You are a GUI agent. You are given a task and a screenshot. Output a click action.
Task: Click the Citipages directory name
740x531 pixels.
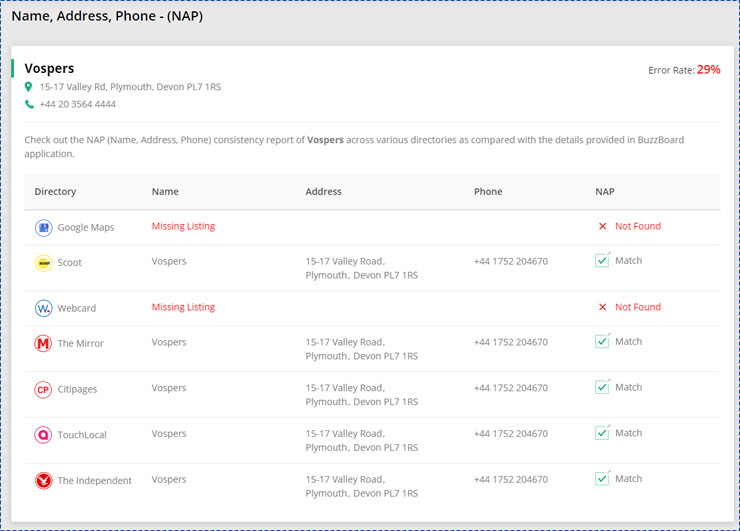[x=77, y=389]
